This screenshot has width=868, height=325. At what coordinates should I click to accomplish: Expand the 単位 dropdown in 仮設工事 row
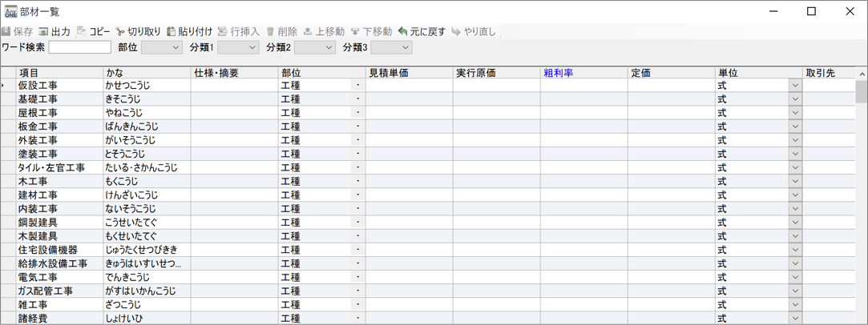795,85
